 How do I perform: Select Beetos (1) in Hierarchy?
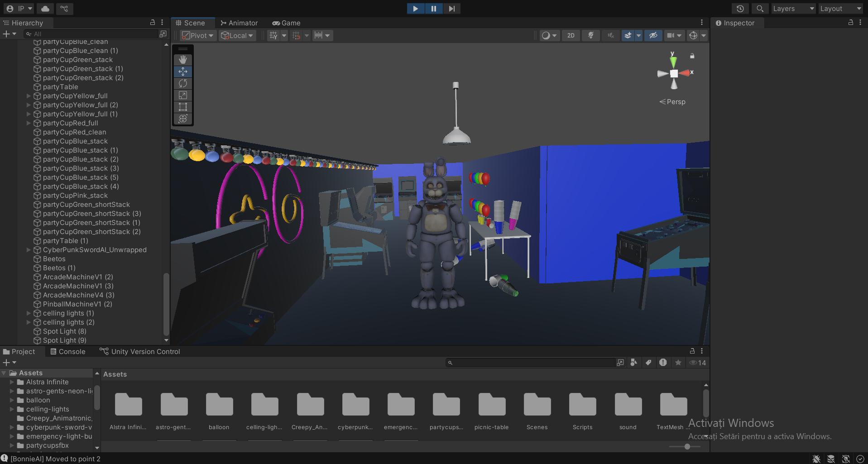click(59, 268)
